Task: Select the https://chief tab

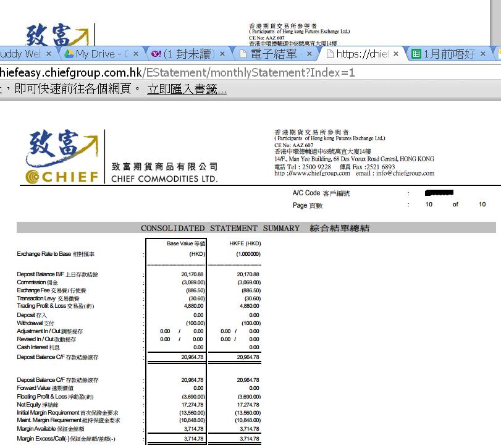Action: pyautogui.click(x=361, y=54)
